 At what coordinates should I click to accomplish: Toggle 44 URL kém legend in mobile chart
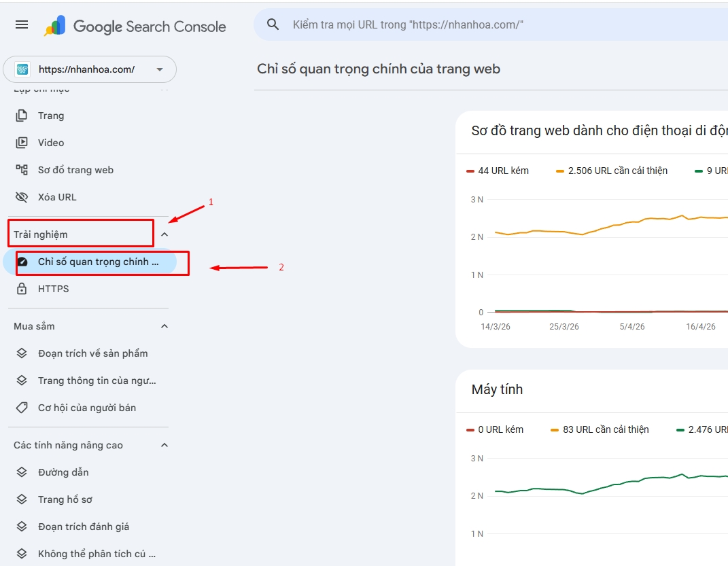point(498,171)
